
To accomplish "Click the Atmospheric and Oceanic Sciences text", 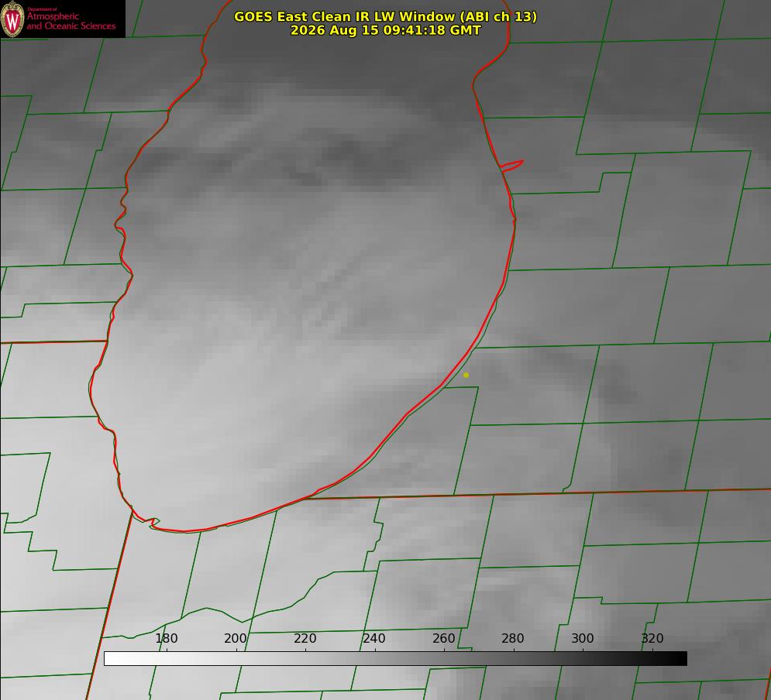I will click(71, 21).
